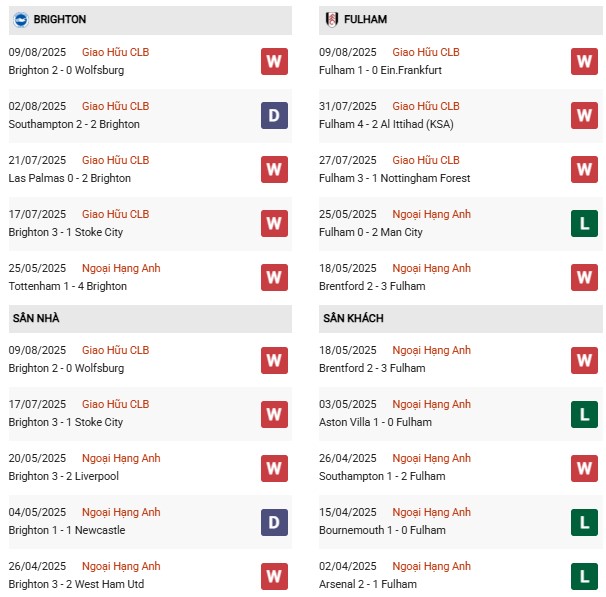Click the L badge for Bournemouth 1 - 0 Fulham
606x597 pixels.
coord(584,522)
